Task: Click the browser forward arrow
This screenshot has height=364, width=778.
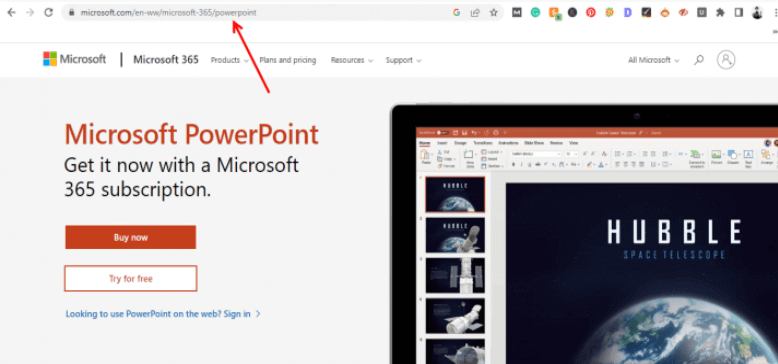Action: coord(30,12)
